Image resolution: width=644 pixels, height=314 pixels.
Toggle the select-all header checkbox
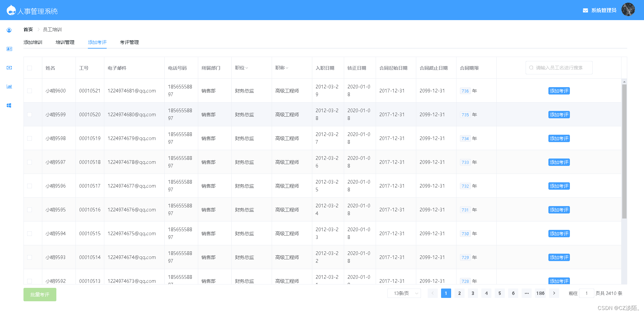[x=30, y=68]
